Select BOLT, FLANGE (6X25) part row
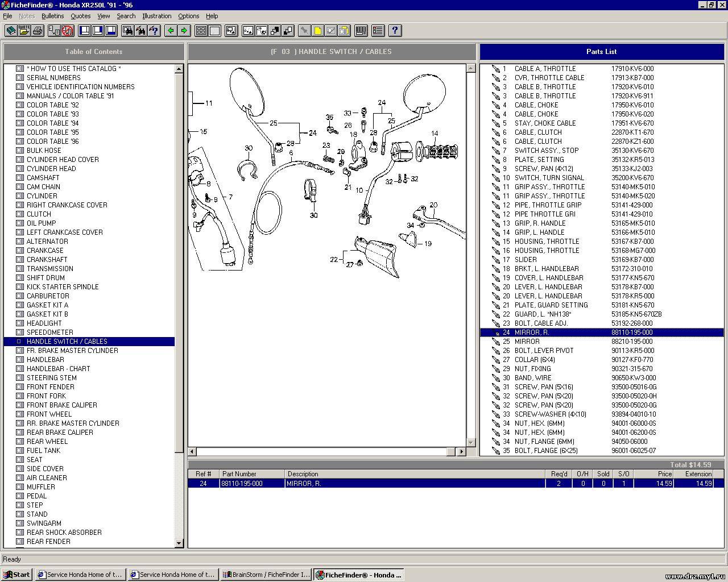Screen dimensions: 728x582 point(602,451)
